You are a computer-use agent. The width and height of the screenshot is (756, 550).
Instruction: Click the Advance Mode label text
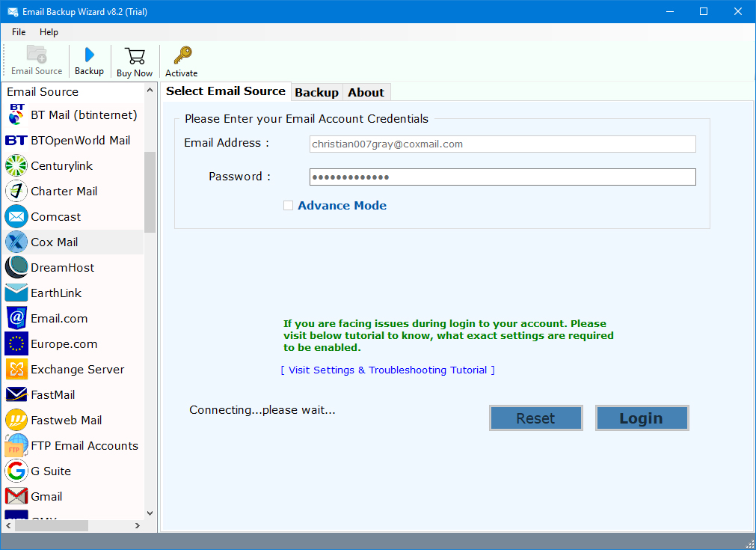342,206
